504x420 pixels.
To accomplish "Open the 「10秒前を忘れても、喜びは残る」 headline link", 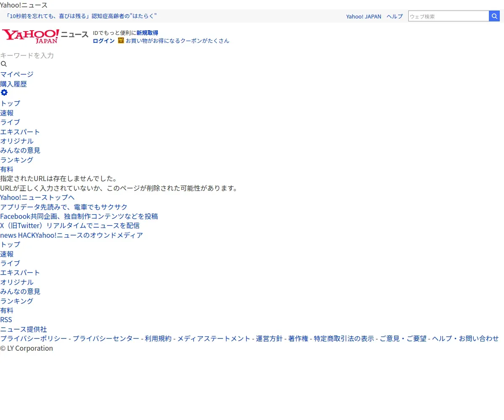I will [81, 16].
